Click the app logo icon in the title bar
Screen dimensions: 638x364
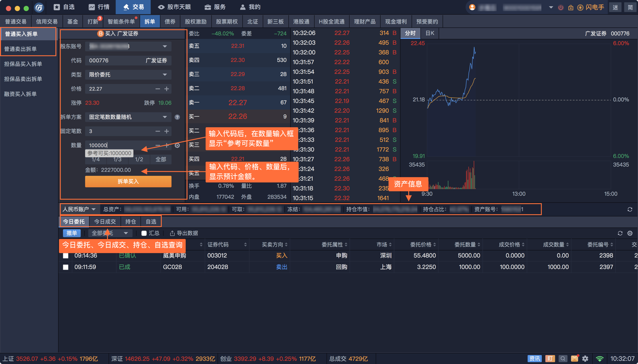[39, 7]
